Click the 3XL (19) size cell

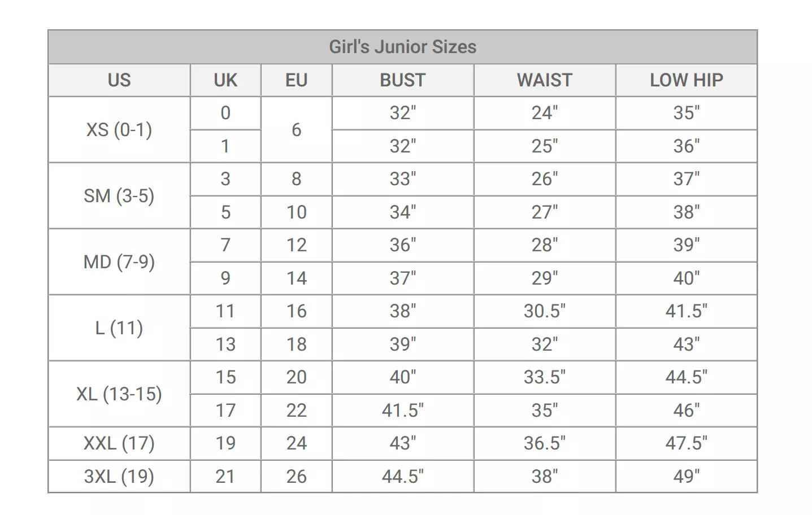[x=119, y=477]
